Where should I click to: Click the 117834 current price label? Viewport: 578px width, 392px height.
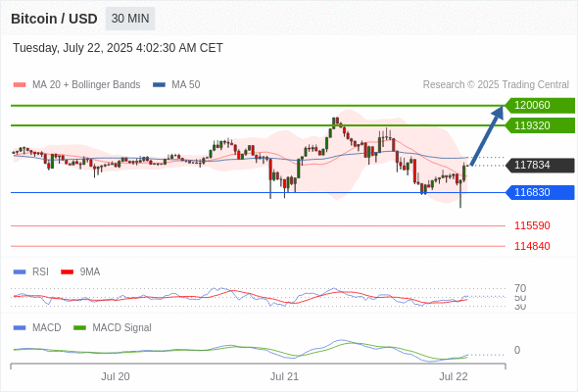point(540,166)
